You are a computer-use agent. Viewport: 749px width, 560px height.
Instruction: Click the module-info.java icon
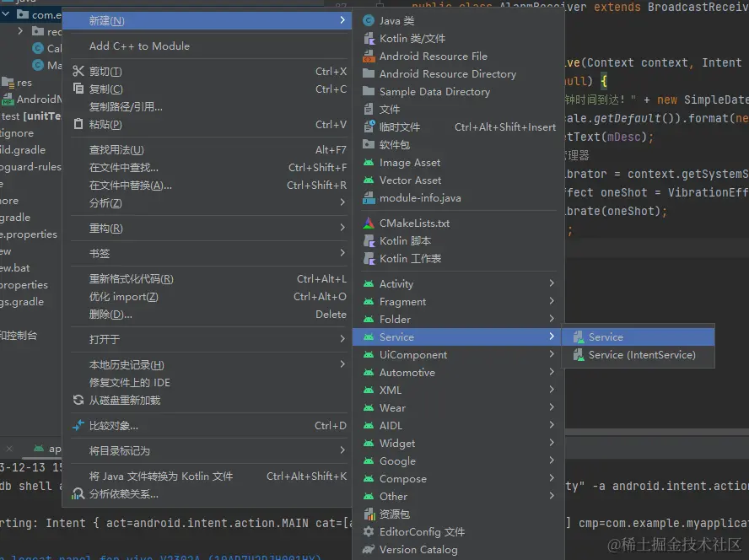[x=369, y=198]
